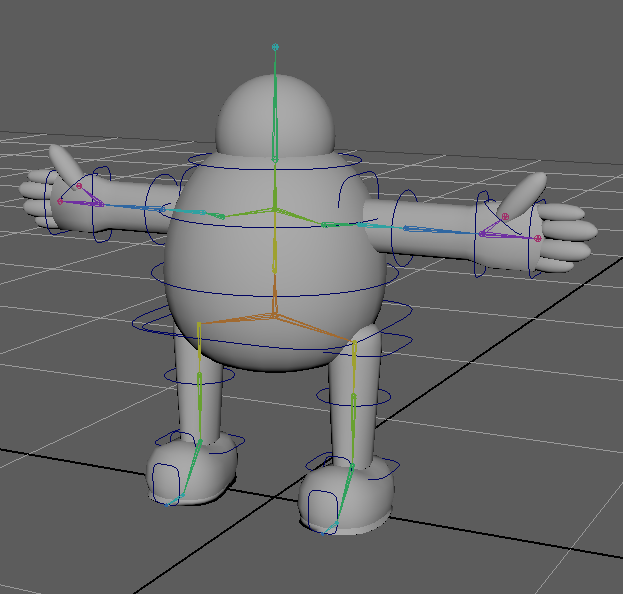The height and width of the screenshot is (594, 623).
Task: Select the green chest joint where clavicles branch
Action: [x=274, y=208]
